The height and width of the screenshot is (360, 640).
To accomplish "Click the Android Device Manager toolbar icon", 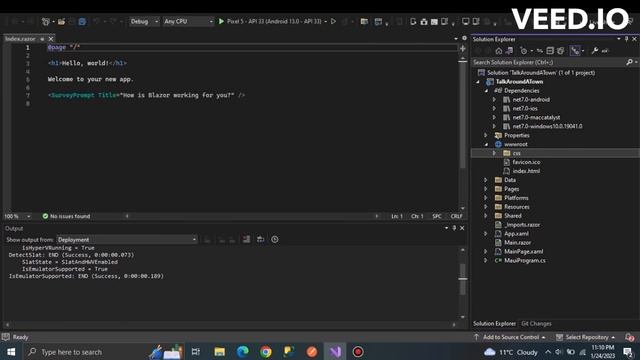I will 413,21.
